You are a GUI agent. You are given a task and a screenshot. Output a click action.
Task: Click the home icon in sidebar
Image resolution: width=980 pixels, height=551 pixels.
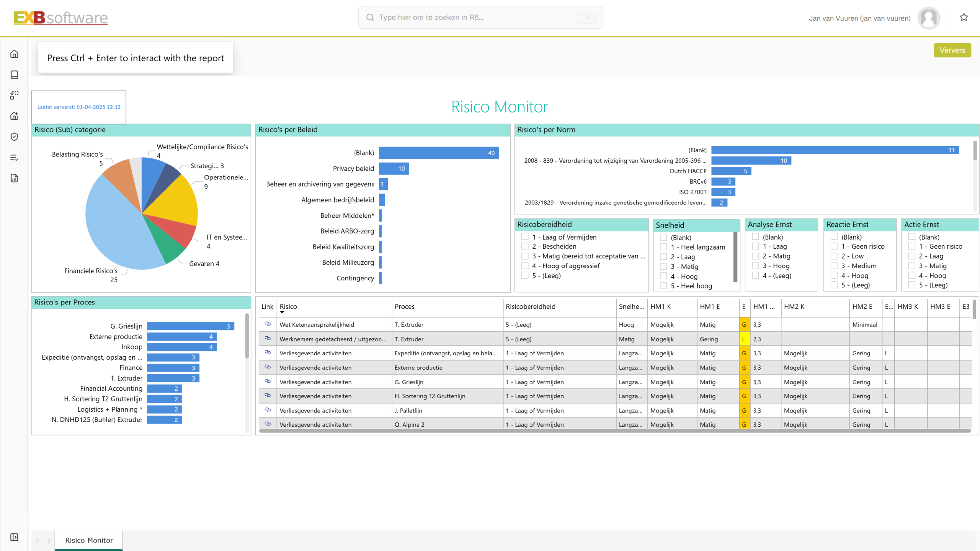[x=14, y=54]
